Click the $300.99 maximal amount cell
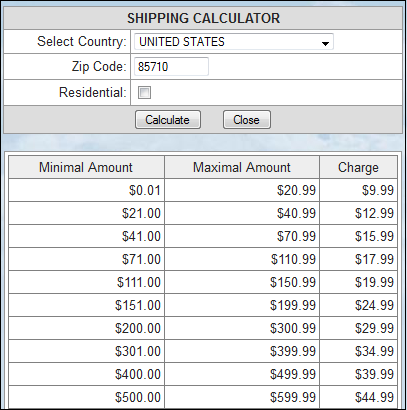Image resolution: width=407 pixels, height=410 pixels. click(x=242, y=328)
